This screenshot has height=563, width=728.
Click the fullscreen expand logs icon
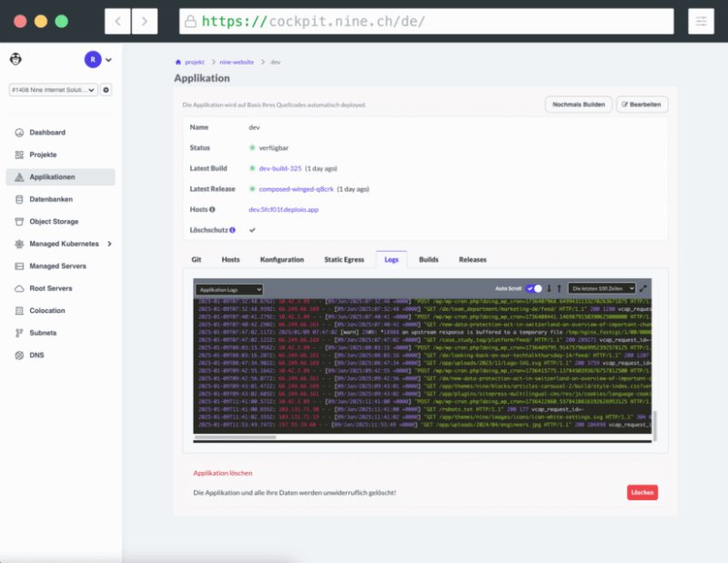(643, 288)
